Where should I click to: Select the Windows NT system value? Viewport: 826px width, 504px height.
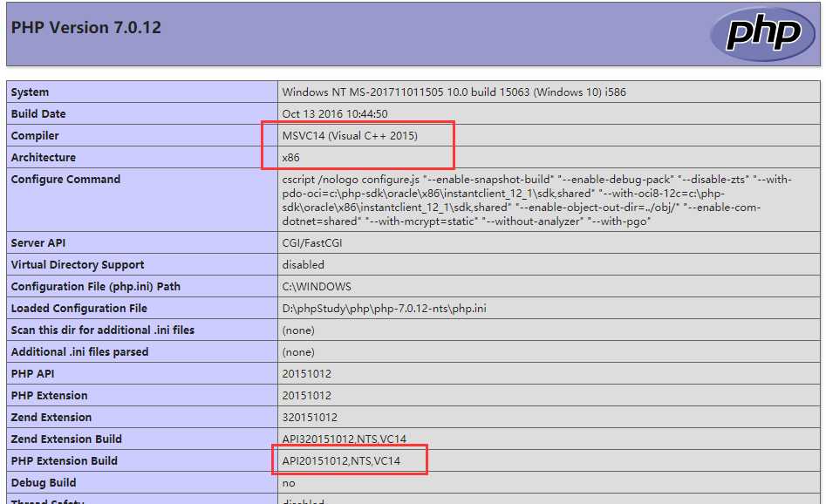[x=454, y=92]
